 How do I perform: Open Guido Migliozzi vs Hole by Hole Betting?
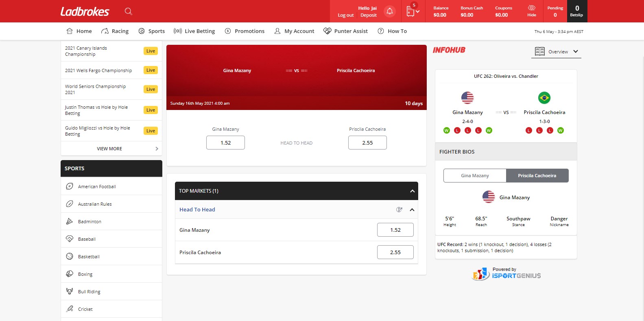[x=111, y=131]
